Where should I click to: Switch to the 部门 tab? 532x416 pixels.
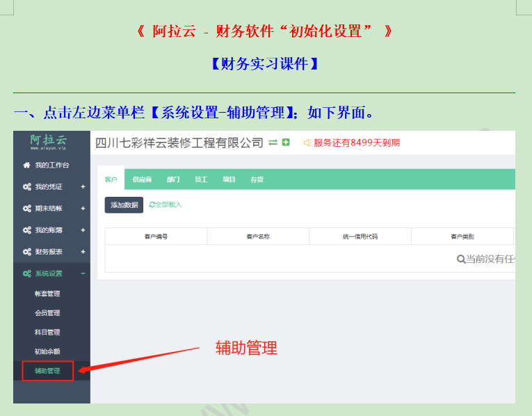tap(173, 179)
